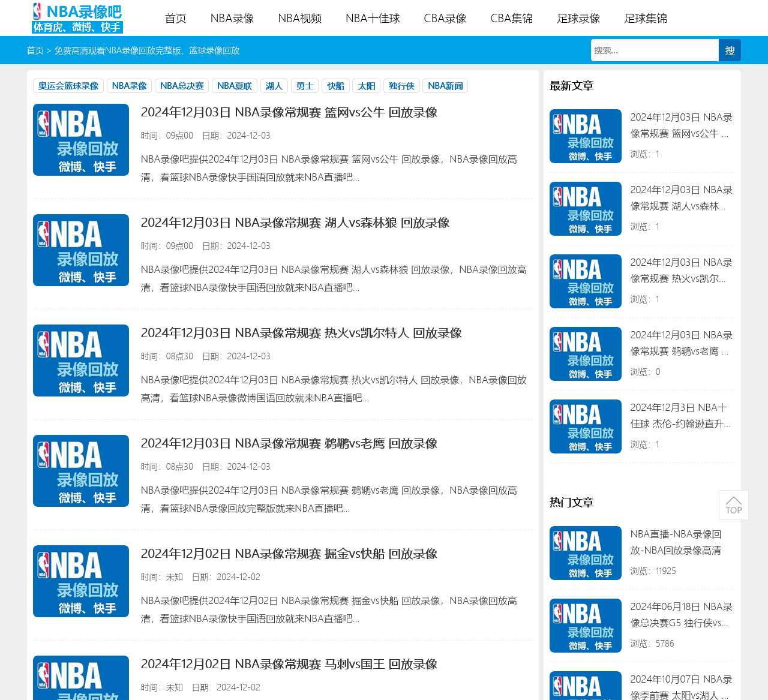The width and height of the screenshot is (768, 700).
Task: Click the thumbnail for 鹈鹕vs老鹰 main article
Action: (x=81, y=471)
